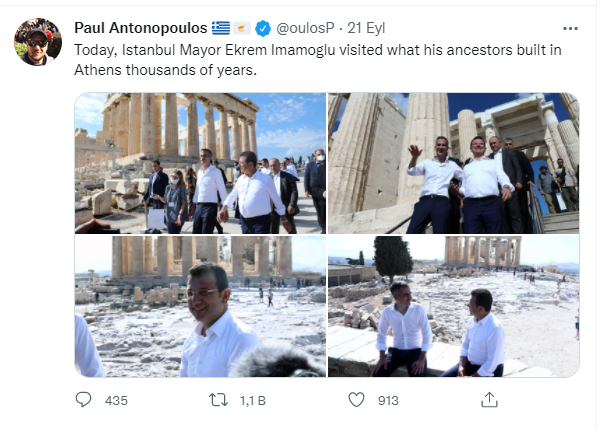Open the three-dot more options menu
This screenshot has width=604, height=430.
click(x=570, y=28)
